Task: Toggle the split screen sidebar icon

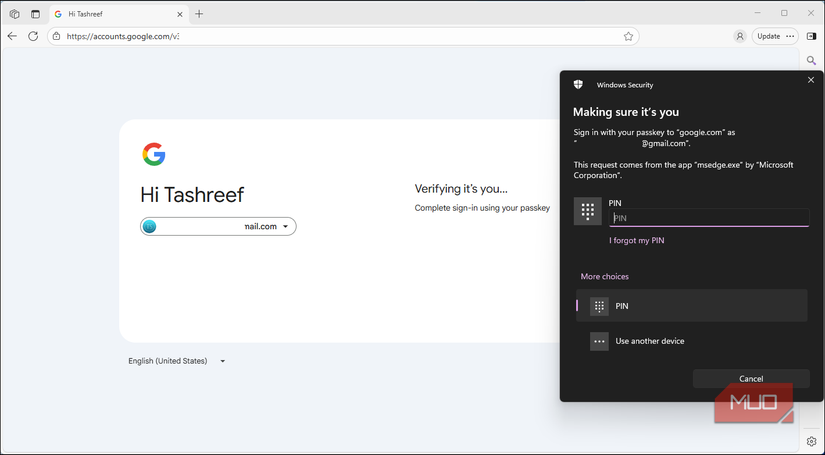Action: coord(811,36)
